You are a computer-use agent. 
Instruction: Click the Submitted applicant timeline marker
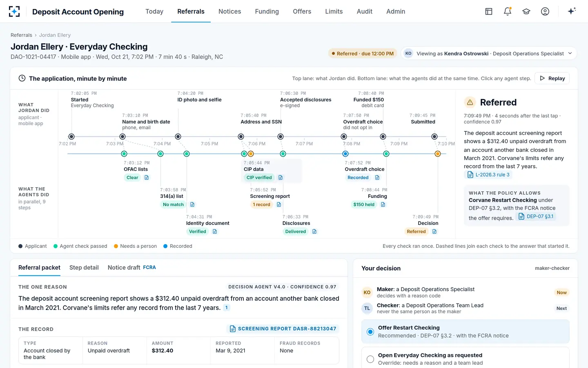(x=434, y=137)
